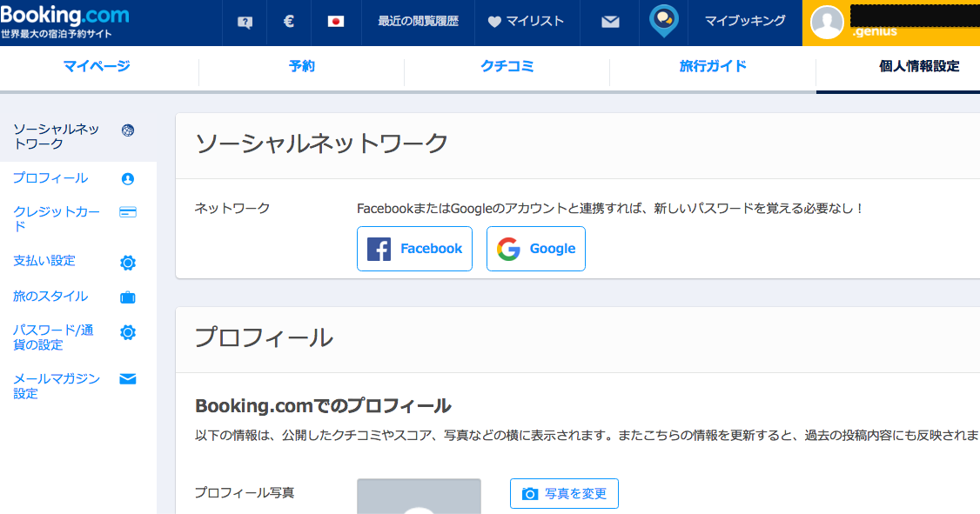Click the profile photo placeholder thumbnail
Screen dimensions: 980x514
419,497
